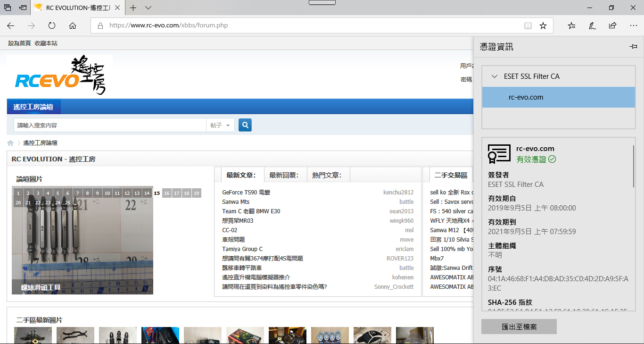Share this page
The height and width of the screenshot is (344, 644).
(612, 25)
